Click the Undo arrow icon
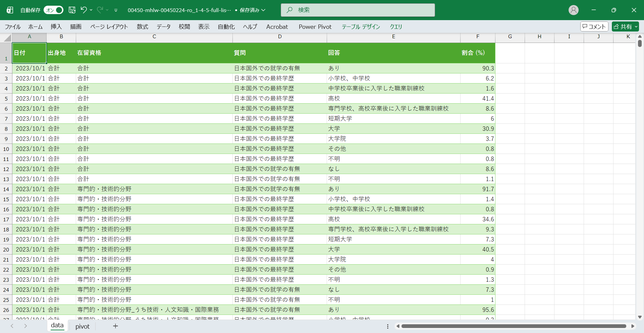The height and width of the screenshot is (333, 644). coord(84,10)
